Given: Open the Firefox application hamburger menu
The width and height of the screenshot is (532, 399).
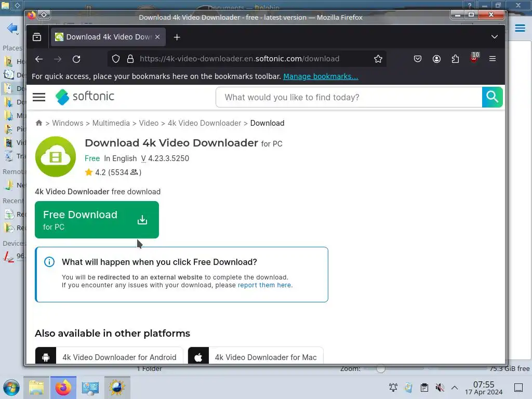Looking at the screenshot, I should pos(493,59).
